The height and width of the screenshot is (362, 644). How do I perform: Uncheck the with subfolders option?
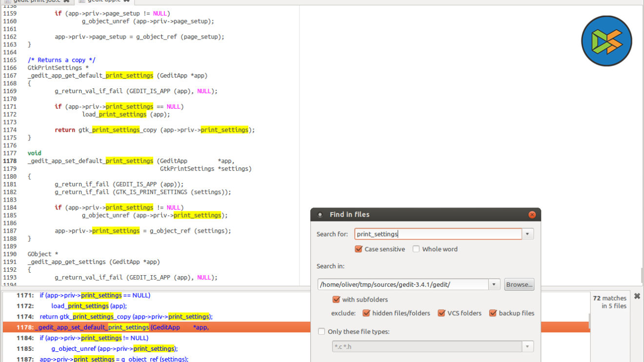click(x=336, y=300)
